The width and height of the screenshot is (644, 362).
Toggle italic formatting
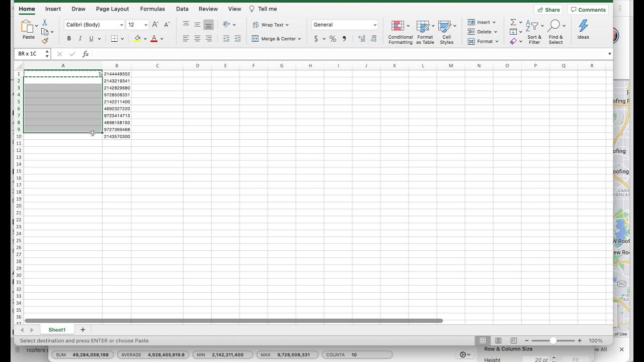[80, 39]
